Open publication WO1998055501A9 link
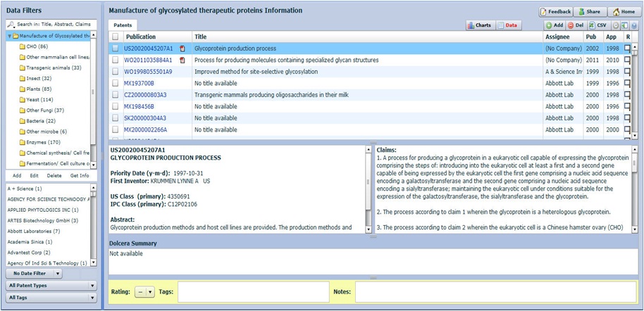The width and height of the screenshot is (644, 311). [148, 72]
